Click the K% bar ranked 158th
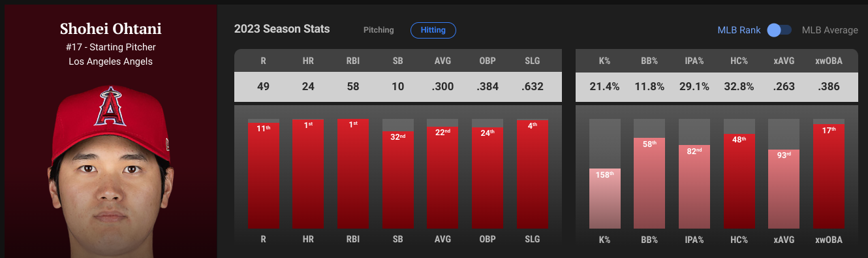The image size is (868, 258). (605, 199)
